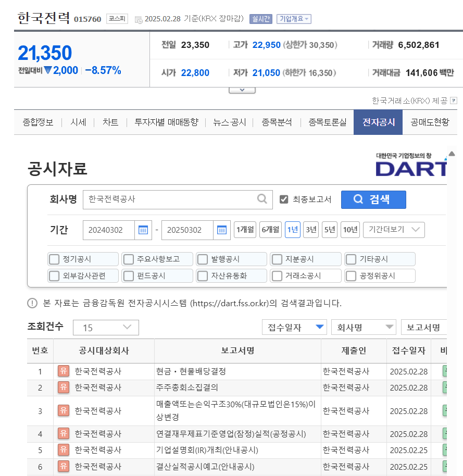
Task: Check the 거래소공시 filter
Action: point(277,276)
